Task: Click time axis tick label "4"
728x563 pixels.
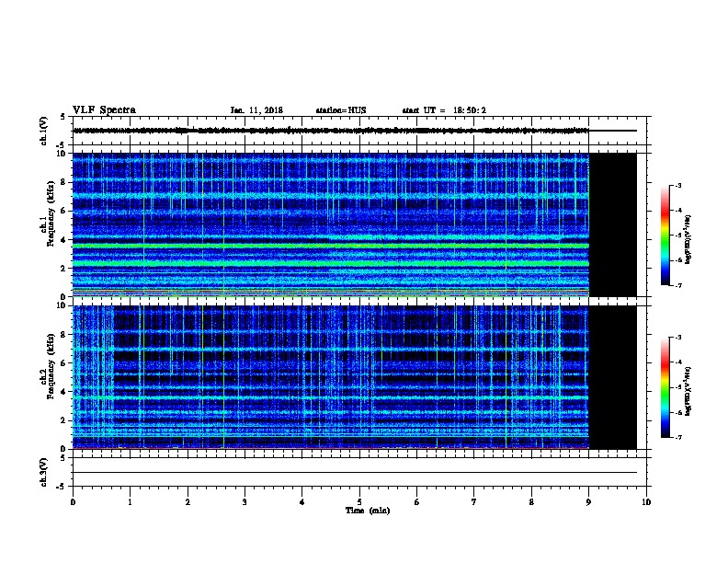Action: pos(302,502)
